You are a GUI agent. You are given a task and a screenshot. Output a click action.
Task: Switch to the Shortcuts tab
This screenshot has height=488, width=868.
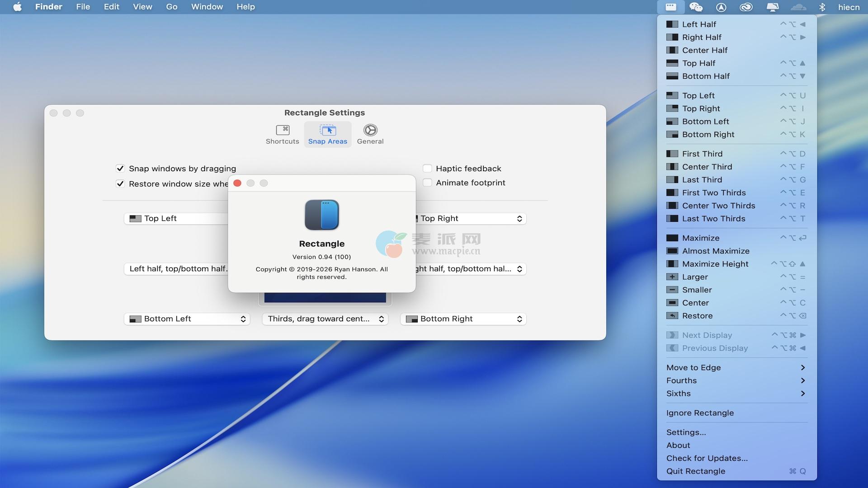click(x=282, y=134)
